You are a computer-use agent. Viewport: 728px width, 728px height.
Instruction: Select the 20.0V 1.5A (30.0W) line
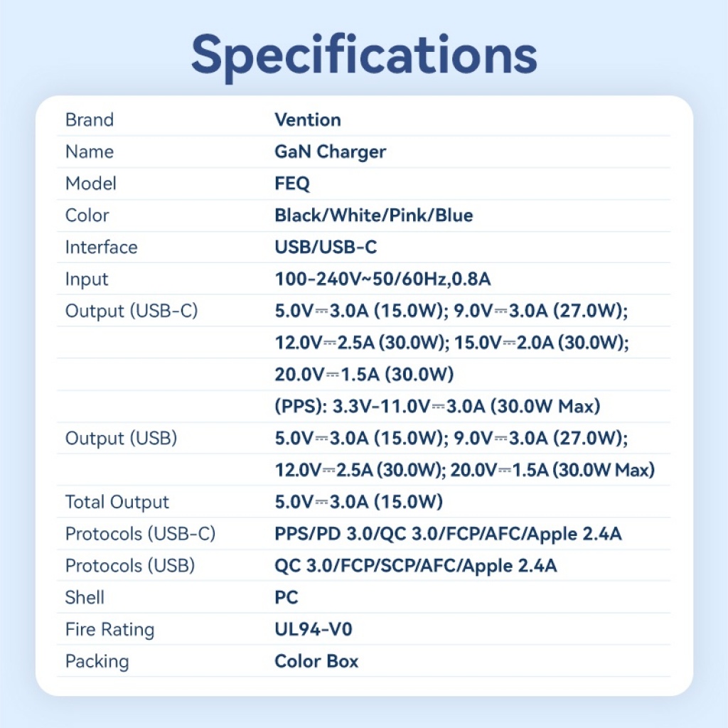click(364, 374)
